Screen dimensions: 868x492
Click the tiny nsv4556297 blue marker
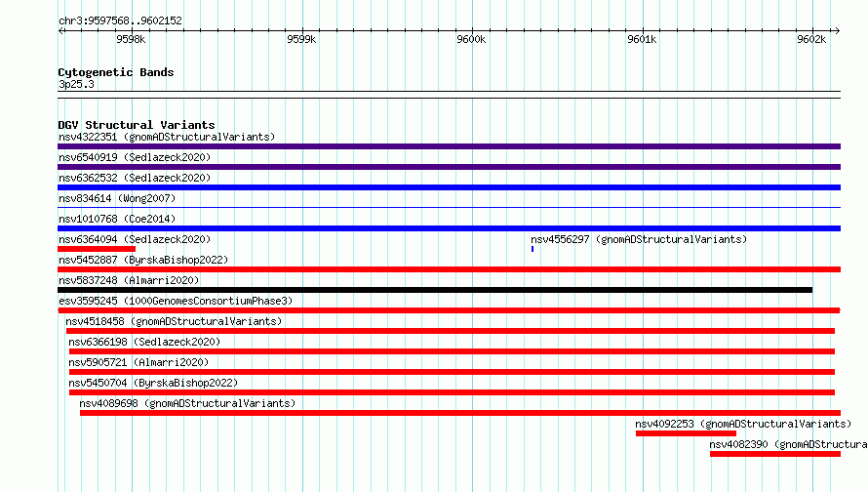click(x=533, y=249)
